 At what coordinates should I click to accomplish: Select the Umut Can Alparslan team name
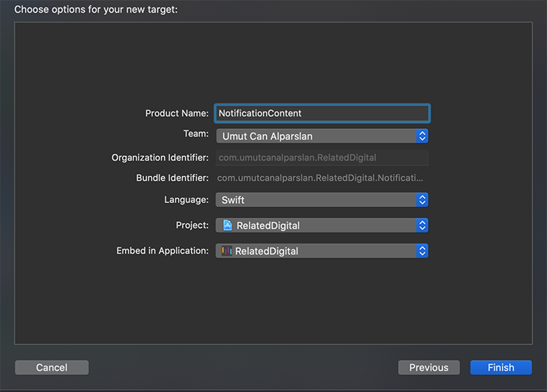click(x=267, y=136)
